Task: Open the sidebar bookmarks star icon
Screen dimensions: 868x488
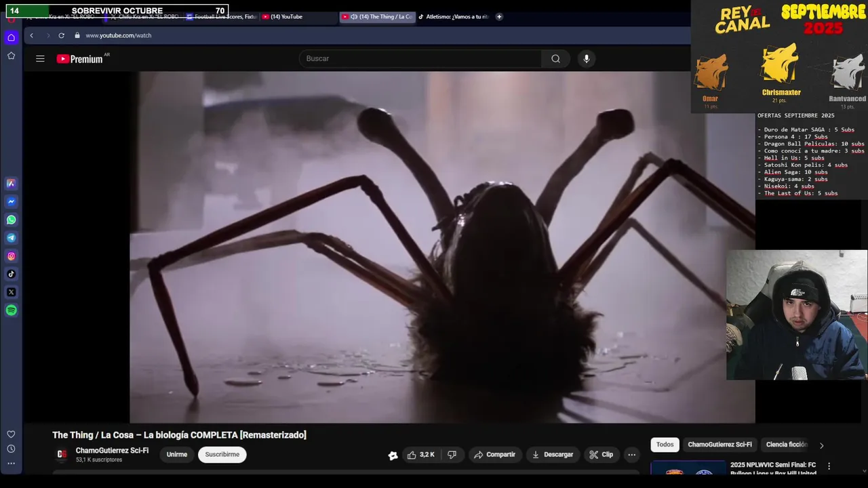Action: (11, 56)
